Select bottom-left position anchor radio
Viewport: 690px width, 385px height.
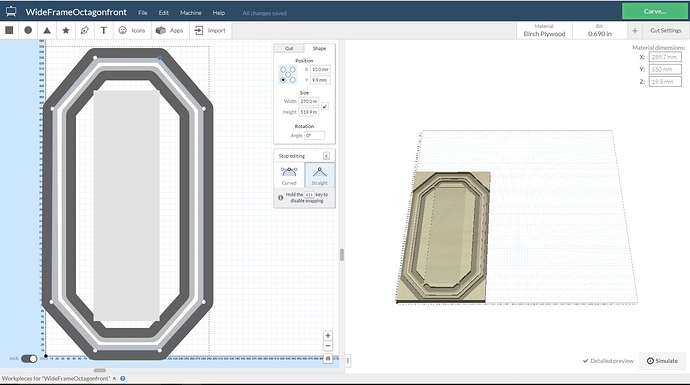(283, 80)
